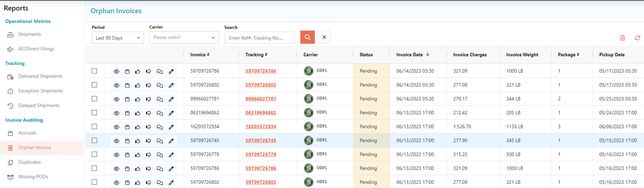Image resolution: width=644 pixels, height=188 pixels.
Task: Approve invoice 59709726745 with thumbs up
Action: pos(138,141)
